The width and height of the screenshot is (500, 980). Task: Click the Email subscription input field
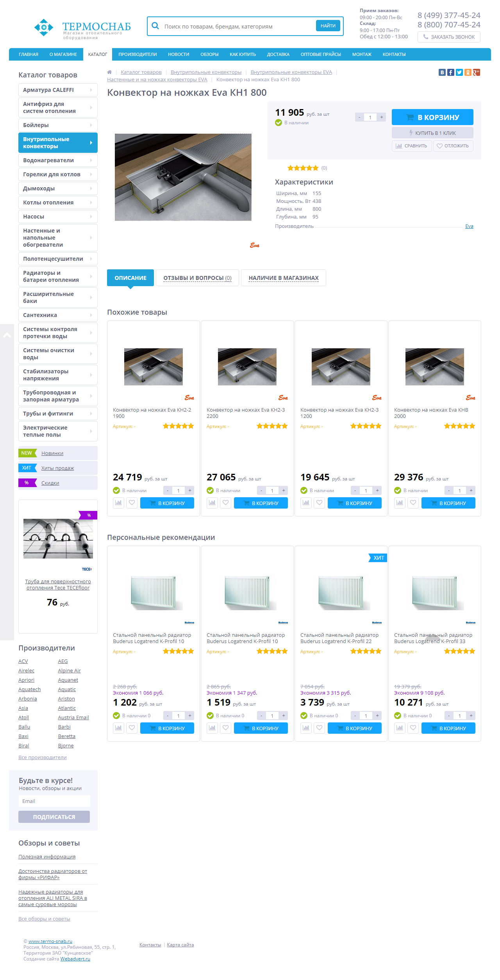(x=54, y=801)
